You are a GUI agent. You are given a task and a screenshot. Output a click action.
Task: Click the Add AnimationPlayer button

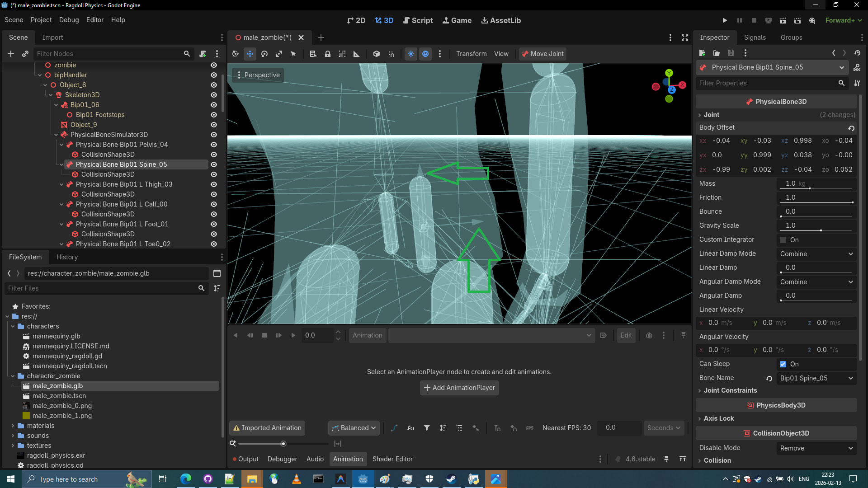click(x=459, y=388)
